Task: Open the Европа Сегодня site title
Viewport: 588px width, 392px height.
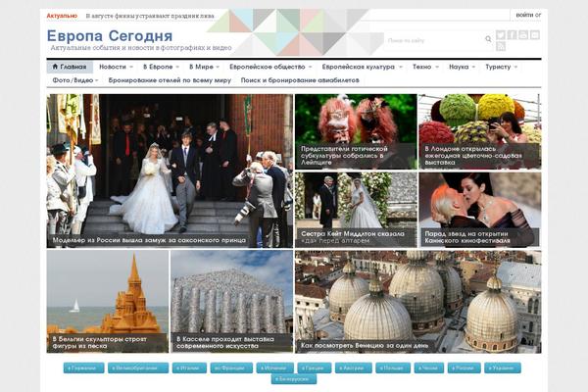Action: tap(110, 35)
